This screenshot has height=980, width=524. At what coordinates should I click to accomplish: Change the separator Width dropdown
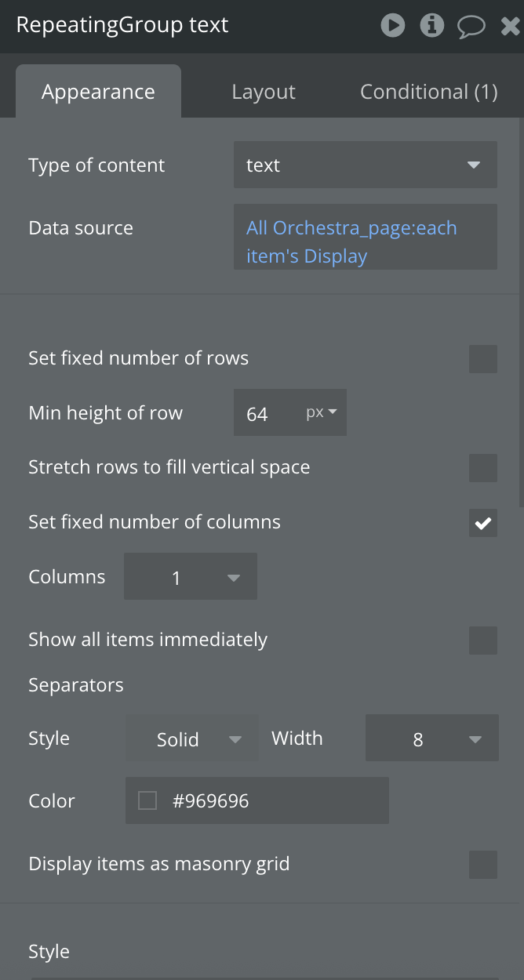tap(431, 739)
